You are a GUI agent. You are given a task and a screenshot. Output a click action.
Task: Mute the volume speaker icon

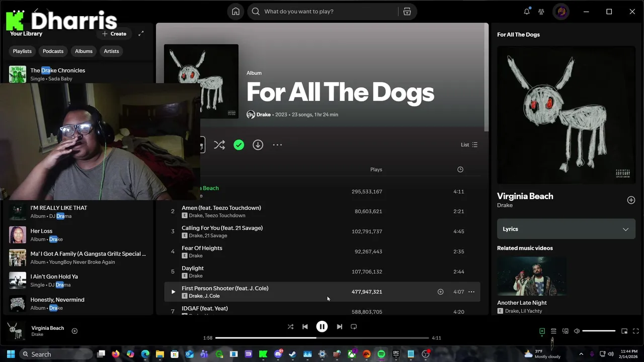(x=577, y=331)
